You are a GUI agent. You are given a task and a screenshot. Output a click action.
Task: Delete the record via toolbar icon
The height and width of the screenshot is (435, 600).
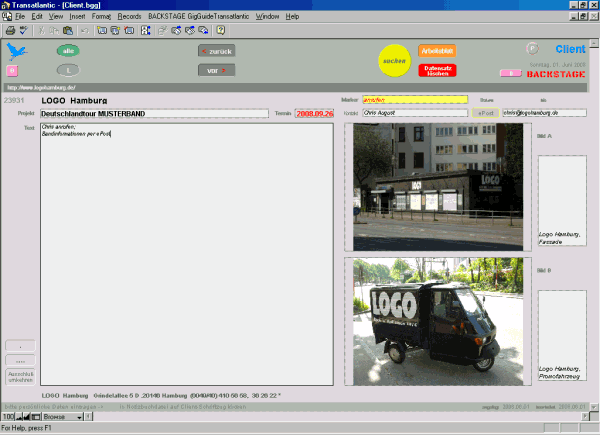click(129, 30)
